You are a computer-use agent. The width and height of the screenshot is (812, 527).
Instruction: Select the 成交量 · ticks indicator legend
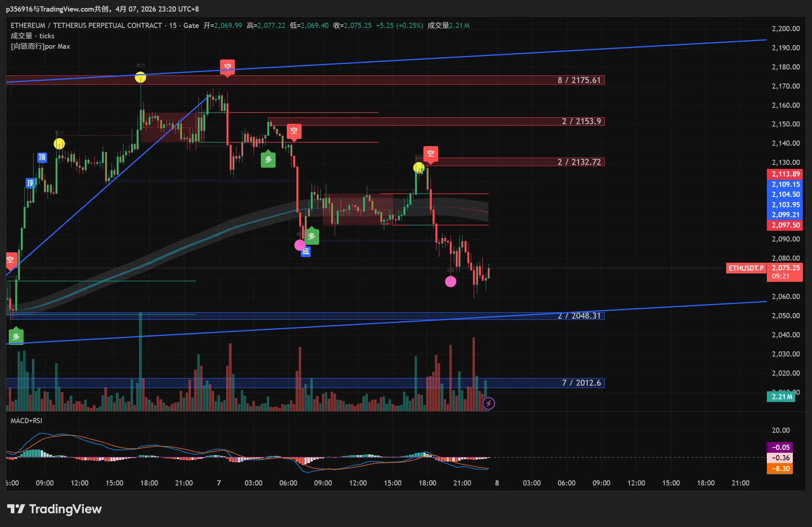tap(32, 36)
